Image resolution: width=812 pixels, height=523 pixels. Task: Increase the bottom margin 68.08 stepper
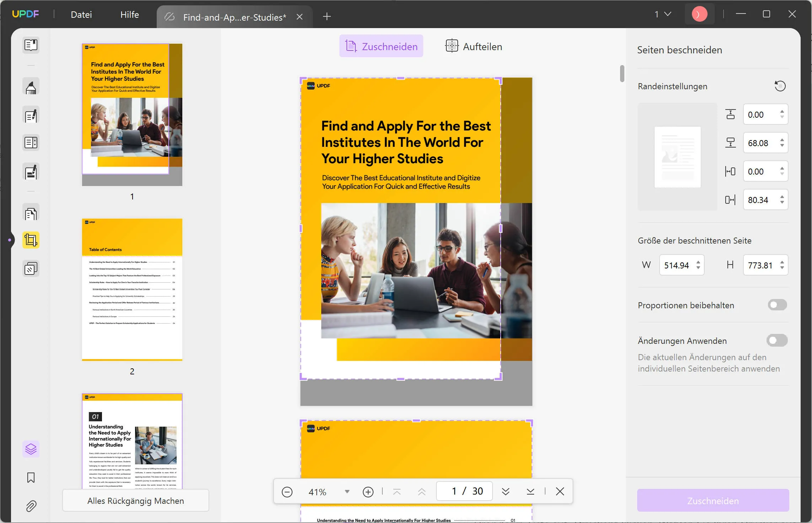click(782, 140)
